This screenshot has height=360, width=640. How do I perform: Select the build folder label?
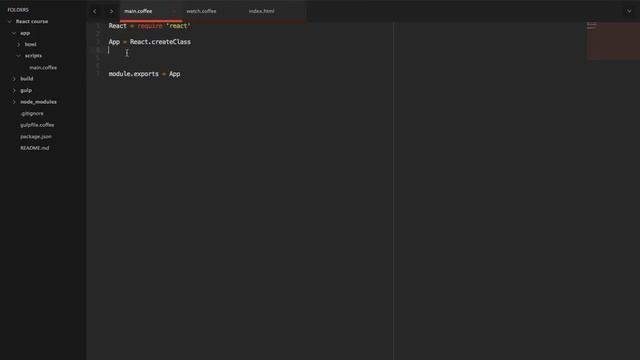27,79
